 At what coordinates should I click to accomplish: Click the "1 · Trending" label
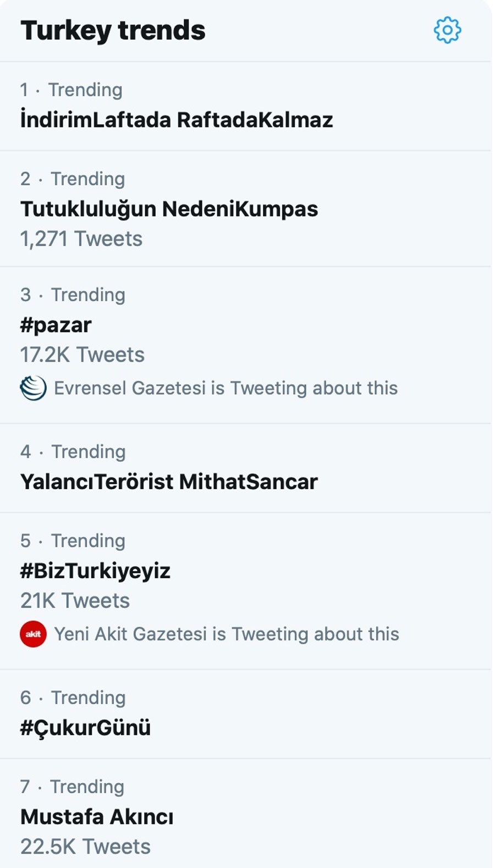71,90
